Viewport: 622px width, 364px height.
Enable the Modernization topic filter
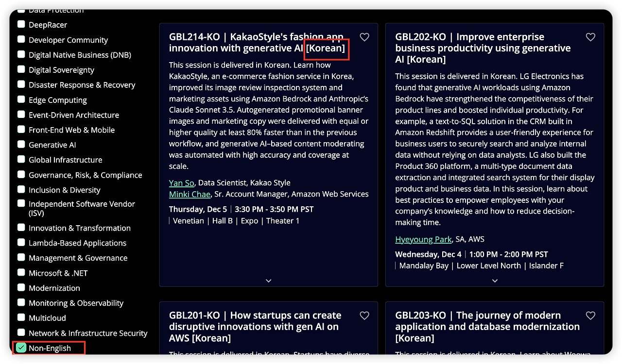point(21,288)
